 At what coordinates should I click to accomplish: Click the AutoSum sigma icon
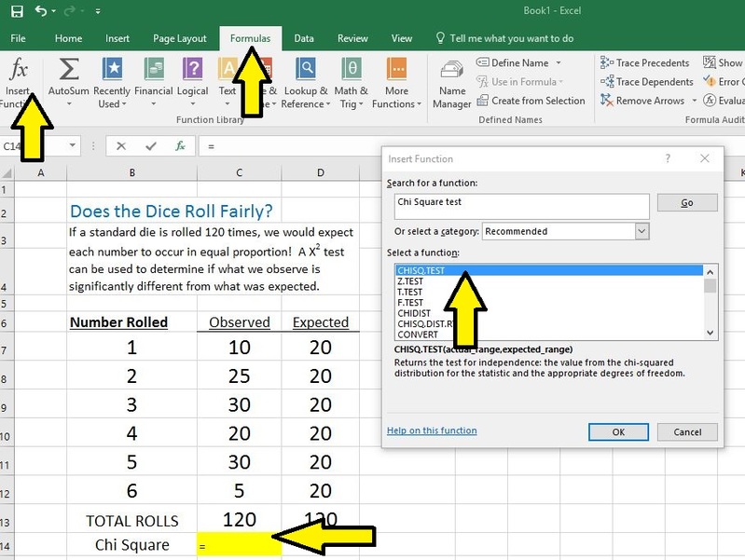click(68, 71)
